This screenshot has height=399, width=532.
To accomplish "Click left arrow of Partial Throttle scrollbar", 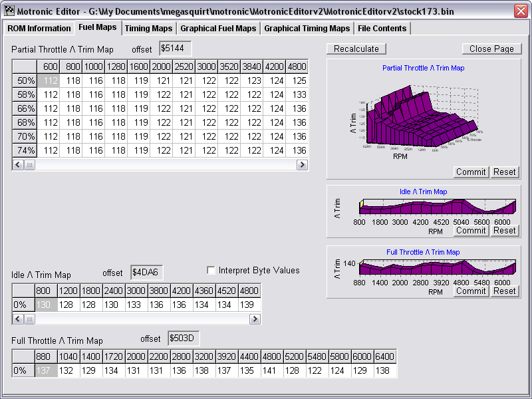I will pyautogui.click(x=18, y=165).
